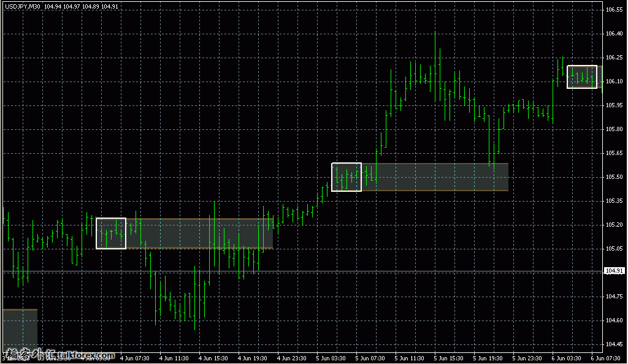The height and width of the screenshot is (364, 628).
Task: Click the current price marker 104.91
Action: pos(614,271)
